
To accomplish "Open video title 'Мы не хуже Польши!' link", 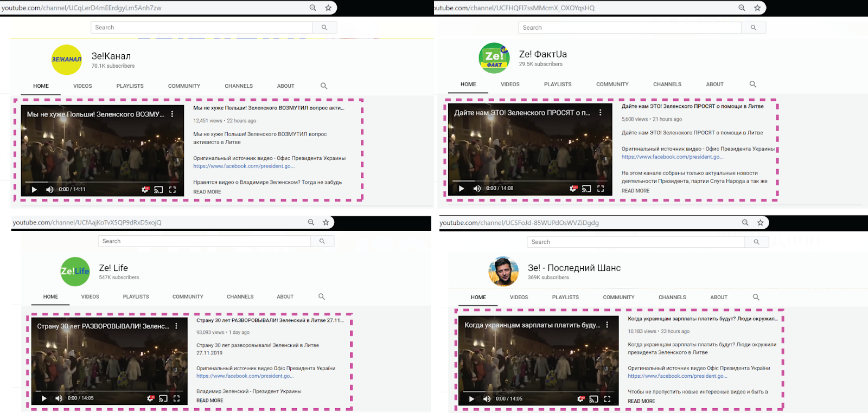I will (x=269, y=108).
